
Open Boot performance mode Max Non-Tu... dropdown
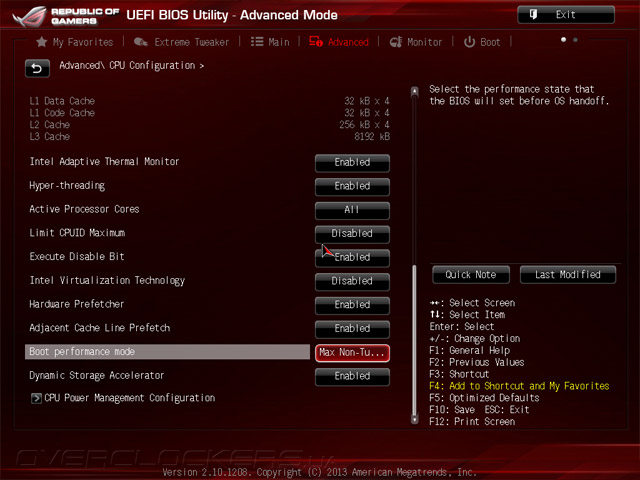coord(352,353)
